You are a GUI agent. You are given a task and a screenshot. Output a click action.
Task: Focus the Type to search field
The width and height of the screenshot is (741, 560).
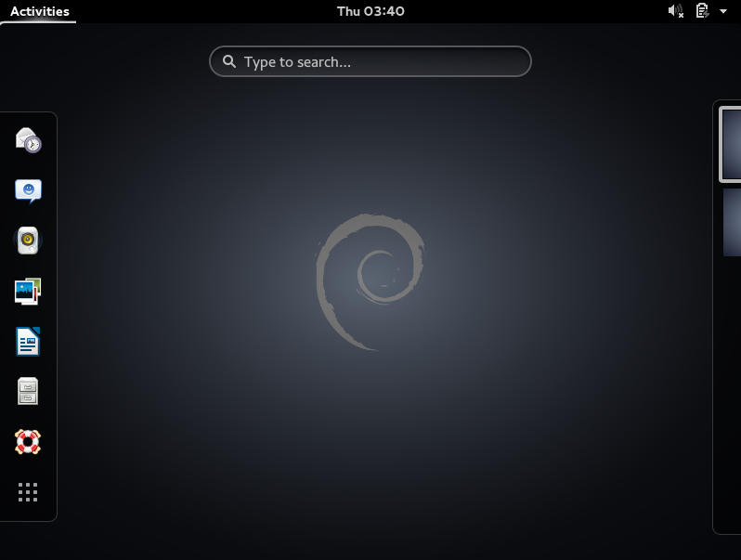pyautogui.click(x=381, y=62)
